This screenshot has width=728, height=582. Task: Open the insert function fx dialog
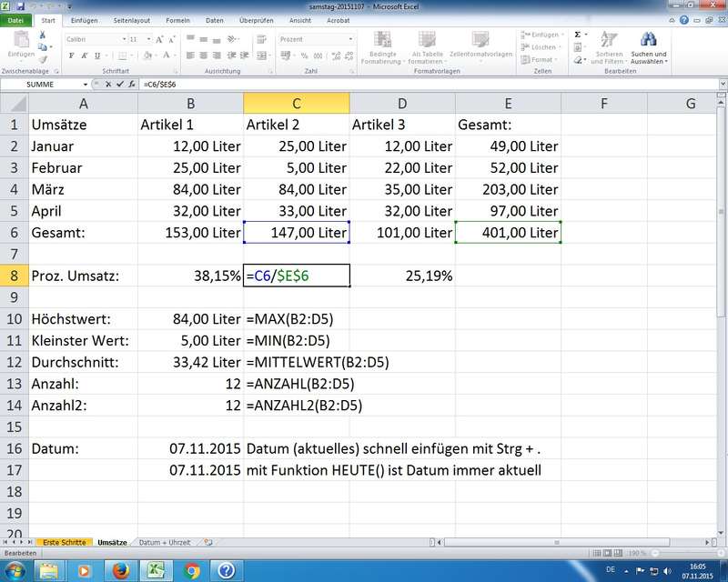coord(129,84)
